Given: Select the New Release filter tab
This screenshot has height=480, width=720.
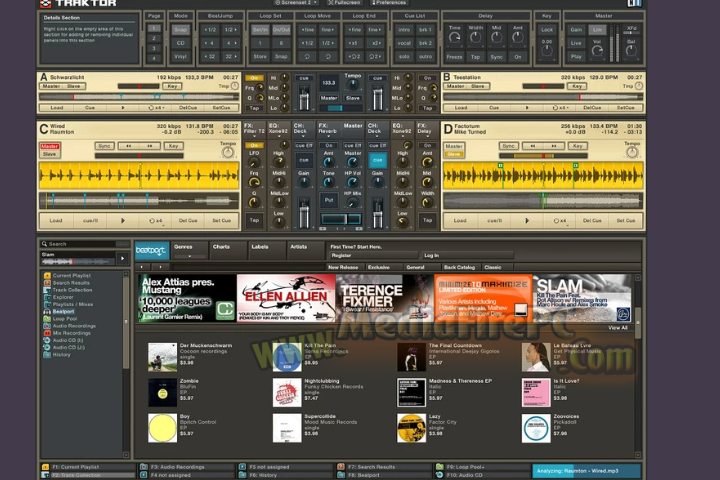Looking at the screenshot, I should (343, 267).
